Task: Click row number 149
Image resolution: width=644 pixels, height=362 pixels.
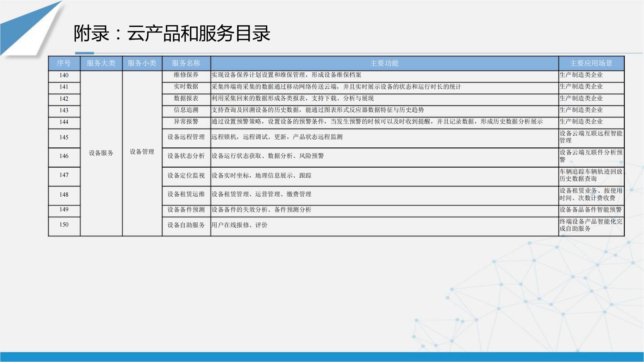Action: coord(64,209)
